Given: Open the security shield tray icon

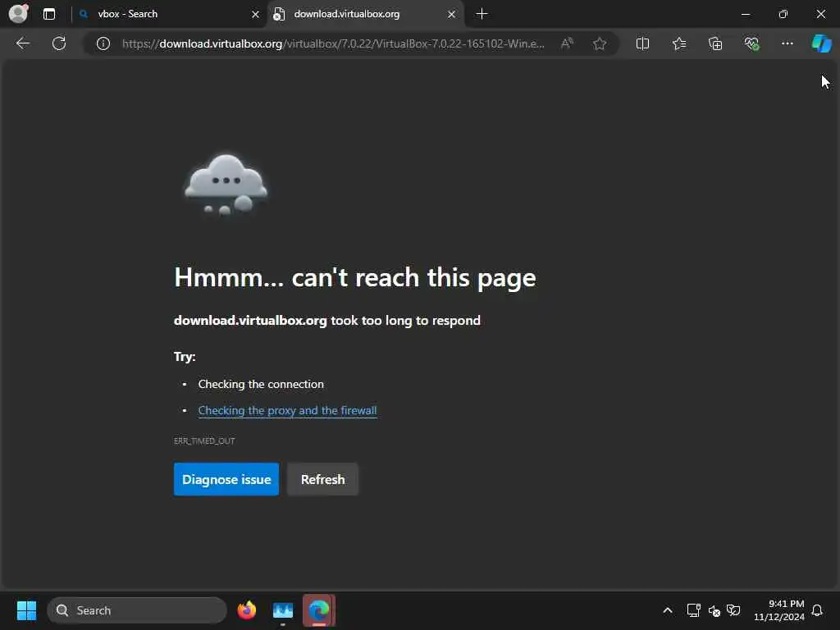Looking at the screenshot, I should click(733, 610).
